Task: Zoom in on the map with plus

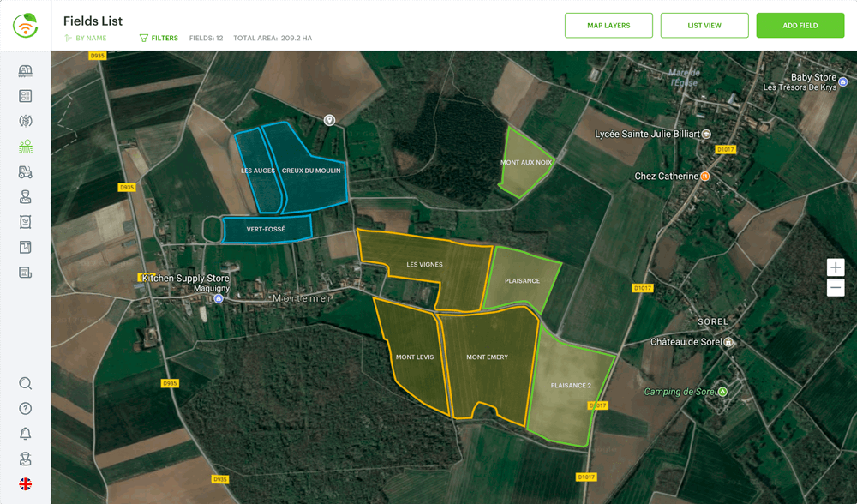Action: [x=836, y=267]
